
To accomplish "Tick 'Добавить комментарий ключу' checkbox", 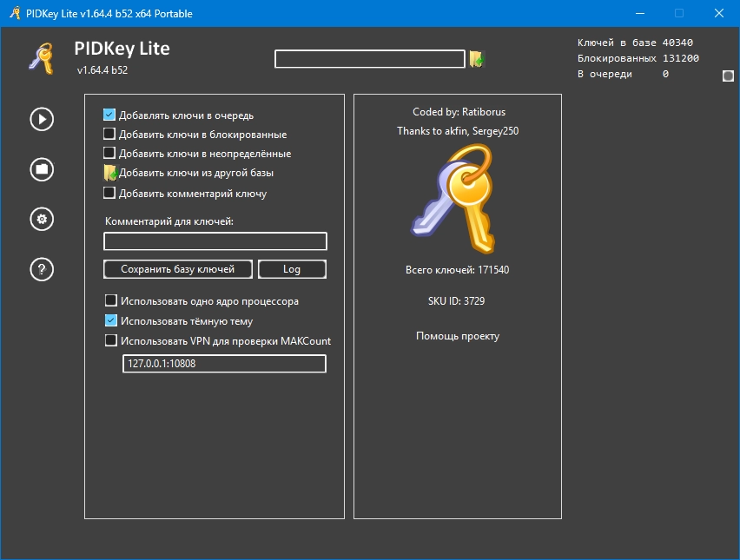I will [x=109, y=193].
